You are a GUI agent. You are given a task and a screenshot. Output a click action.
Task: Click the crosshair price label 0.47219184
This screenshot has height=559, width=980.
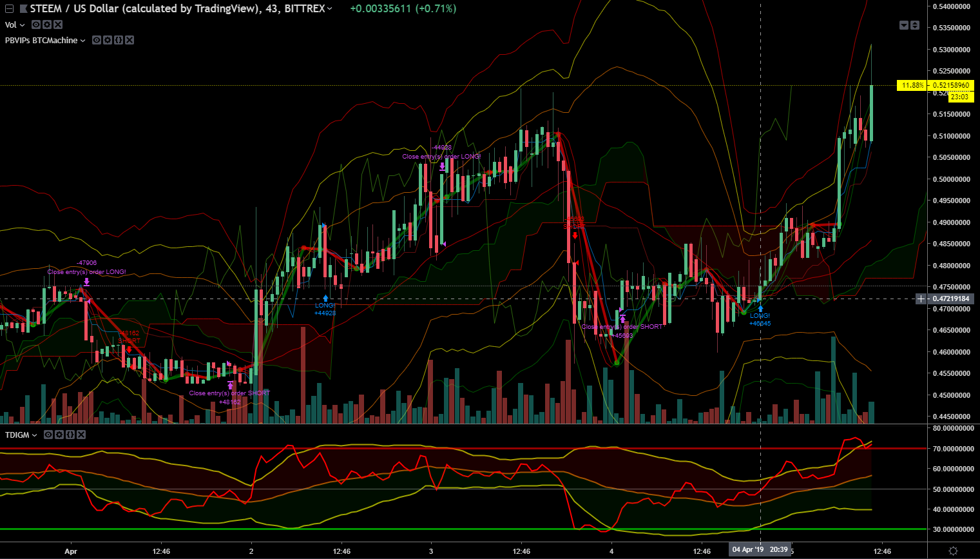click(951, 299)
